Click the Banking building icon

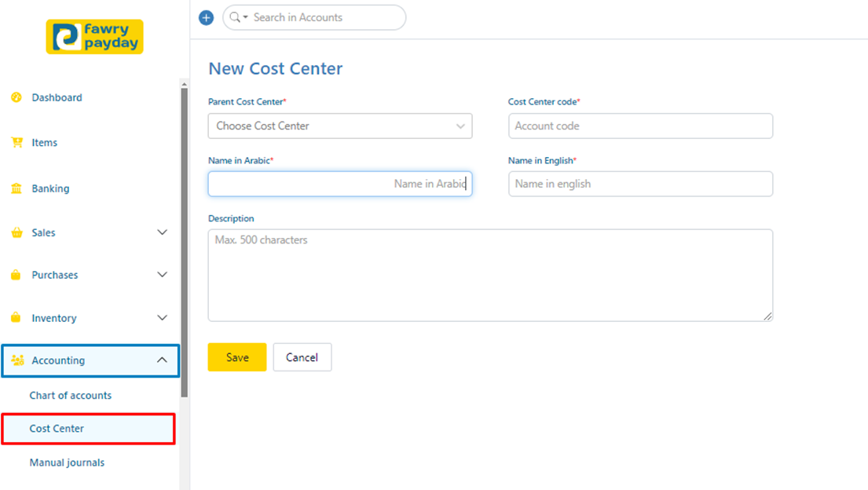(16, 188)
